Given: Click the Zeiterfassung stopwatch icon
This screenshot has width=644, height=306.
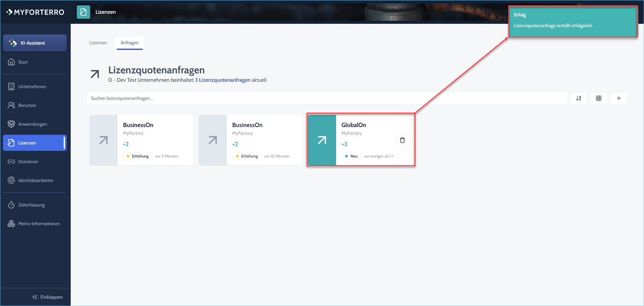Looking at the screenshot, I should pos(11,205).
